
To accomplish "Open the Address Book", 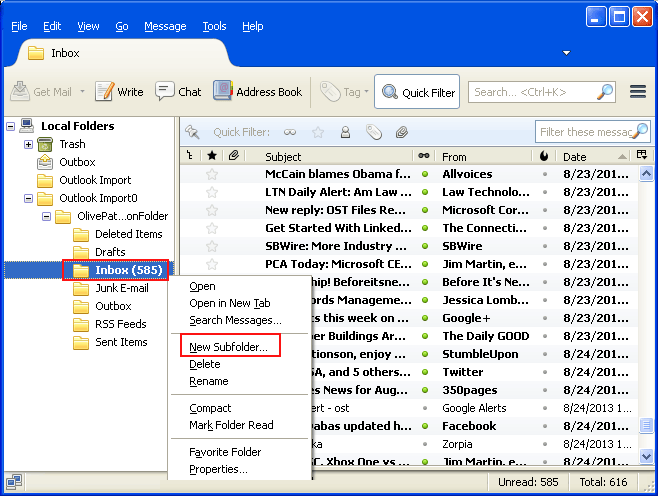I will 258,91.
